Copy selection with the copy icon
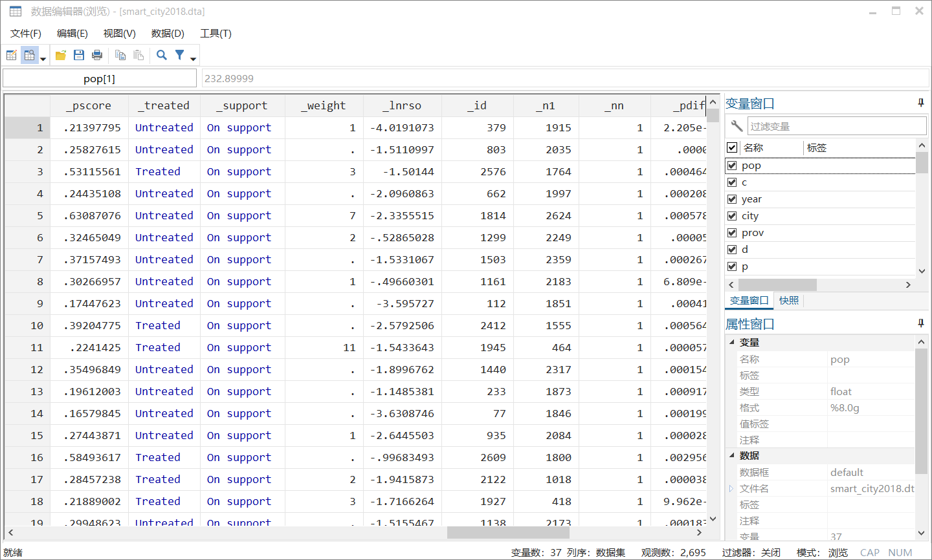Viewport: 932px width, 560px height. click(x=120, y=56)
